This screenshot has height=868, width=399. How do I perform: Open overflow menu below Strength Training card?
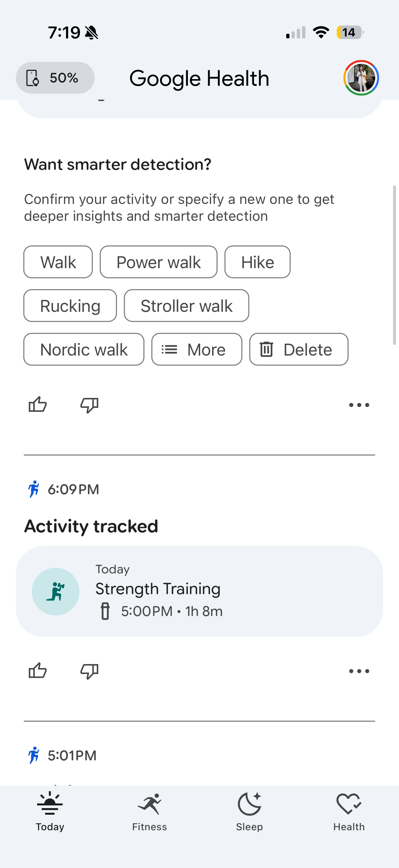359,671
